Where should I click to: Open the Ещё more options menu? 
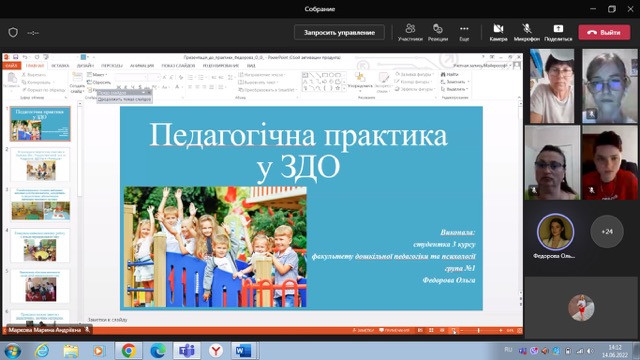click(x=464, y=32)
